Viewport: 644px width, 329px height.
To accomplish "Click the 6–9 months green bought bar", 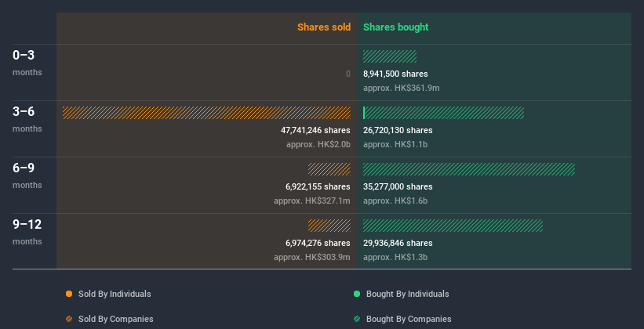I will coord(469,169).
